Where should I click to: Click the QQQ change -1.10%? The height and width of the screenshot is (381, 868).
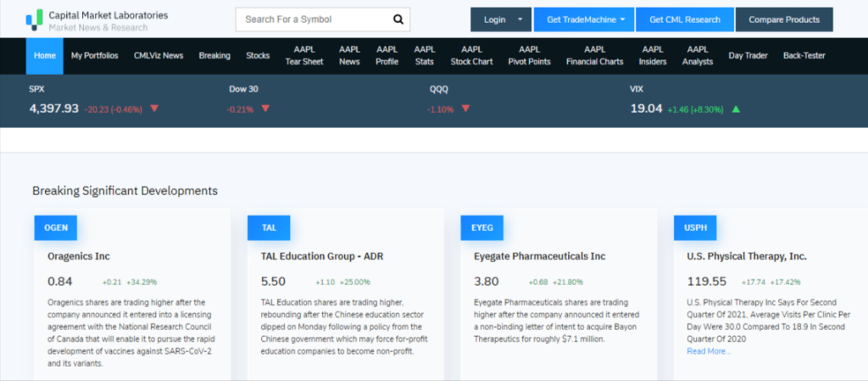pos(440,109)
